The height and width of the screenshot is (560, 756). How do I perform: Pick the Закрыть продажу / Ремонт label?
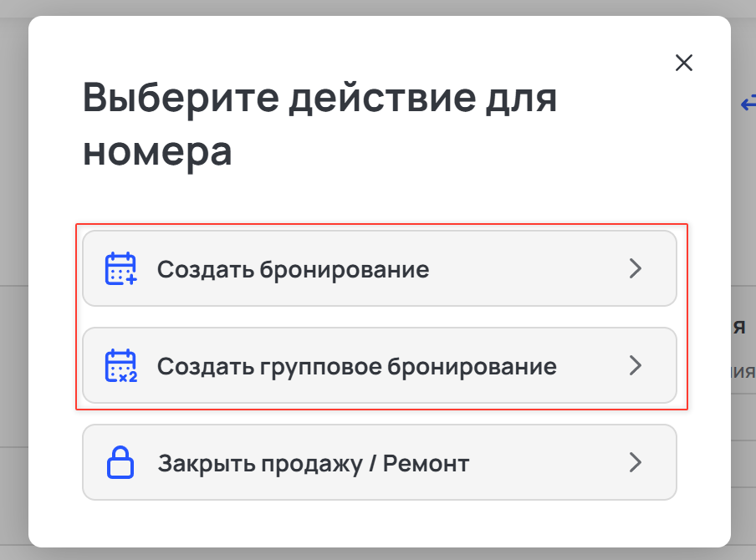click(x=314, y=464)
